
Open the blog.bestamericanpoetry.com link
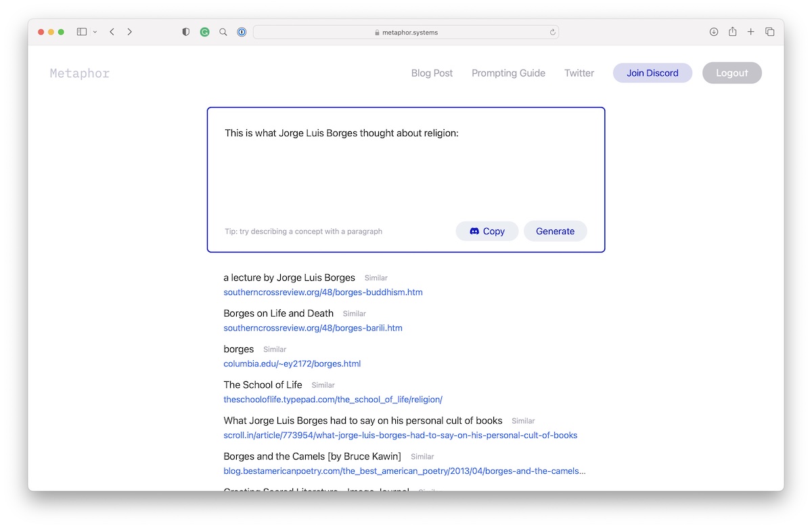[405, 471]
